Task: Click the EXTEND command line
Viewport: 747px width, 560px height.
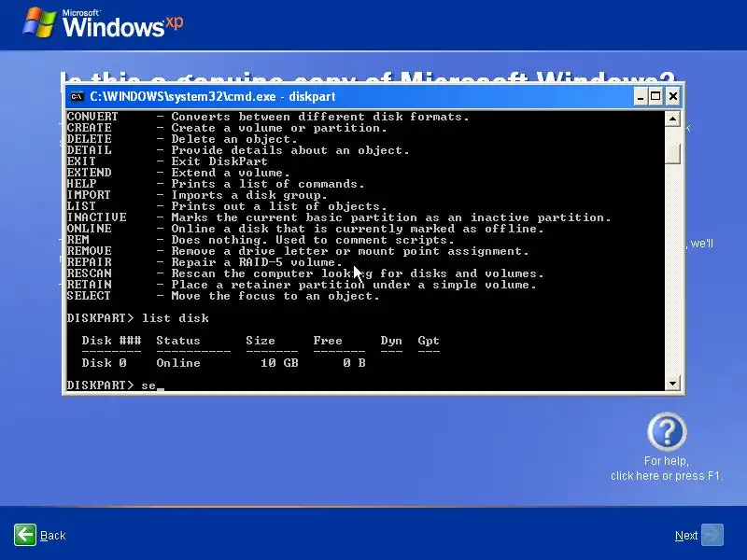Action: [x=178, y=173]
